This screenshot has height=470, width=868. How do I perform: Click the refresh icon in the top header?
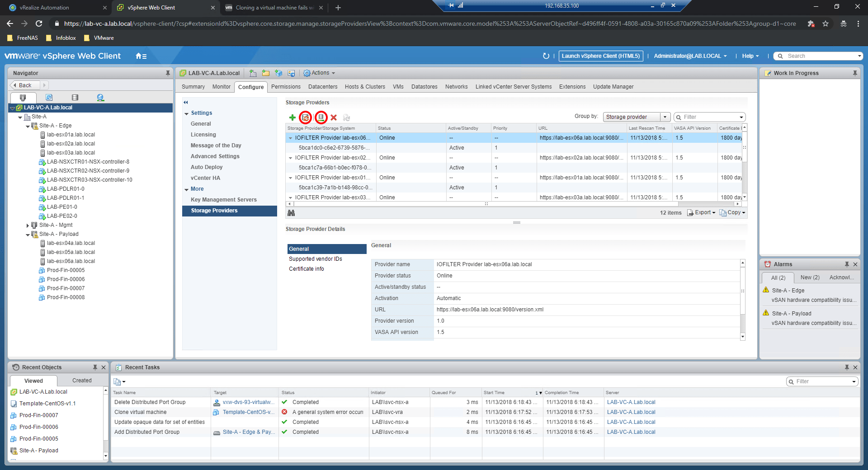pos(546,56)
